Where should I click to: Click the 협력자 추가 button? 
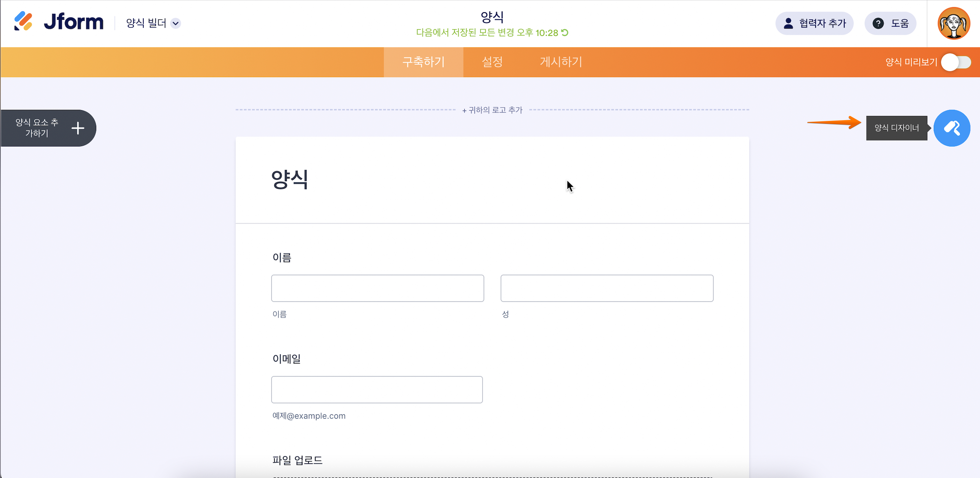click(814, 23)
